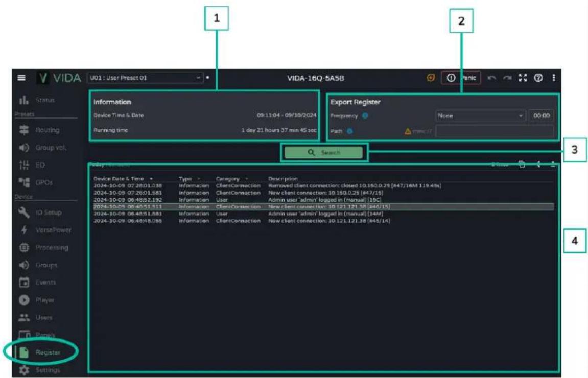Image resolution: width=588 pixels, height=378 pixels.
Task: Open Processing page in sidebar
Action: 43,248
